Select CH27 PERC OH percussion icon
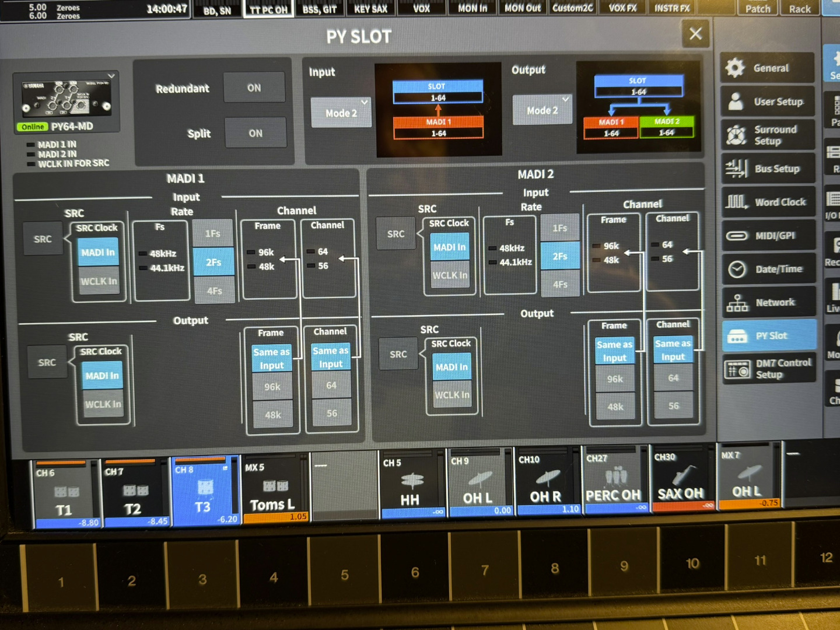 [615, 477]
